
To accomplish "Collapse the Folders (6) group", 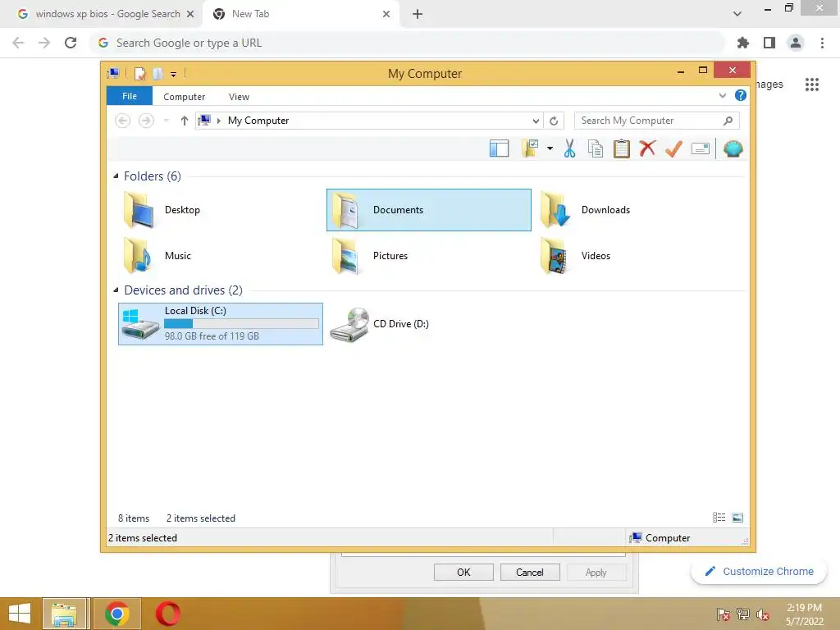I will pos(116,176).
